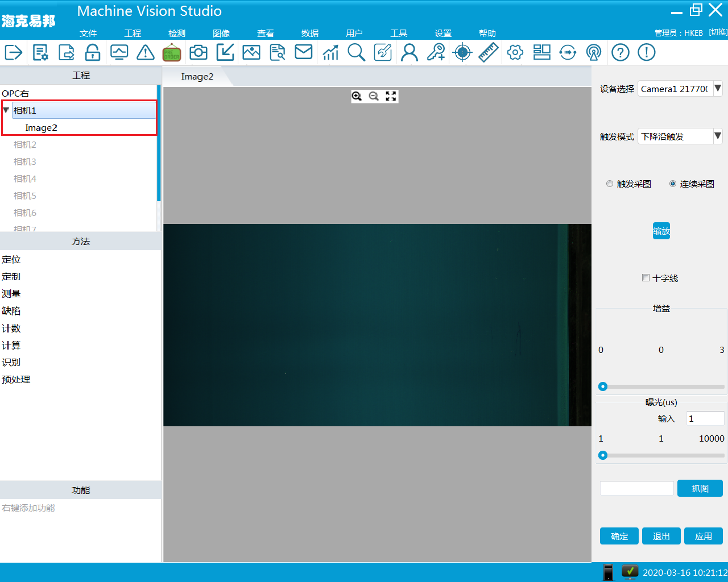Open the chart statistics icon
This screenshot has height=582, width=728.
click(x=330, y=52)
